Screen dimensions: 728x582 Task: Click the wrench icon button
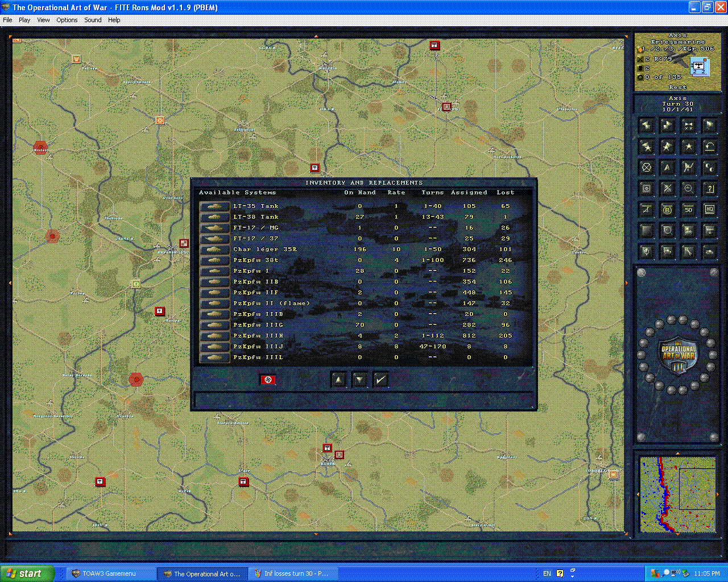click(688, 252)
